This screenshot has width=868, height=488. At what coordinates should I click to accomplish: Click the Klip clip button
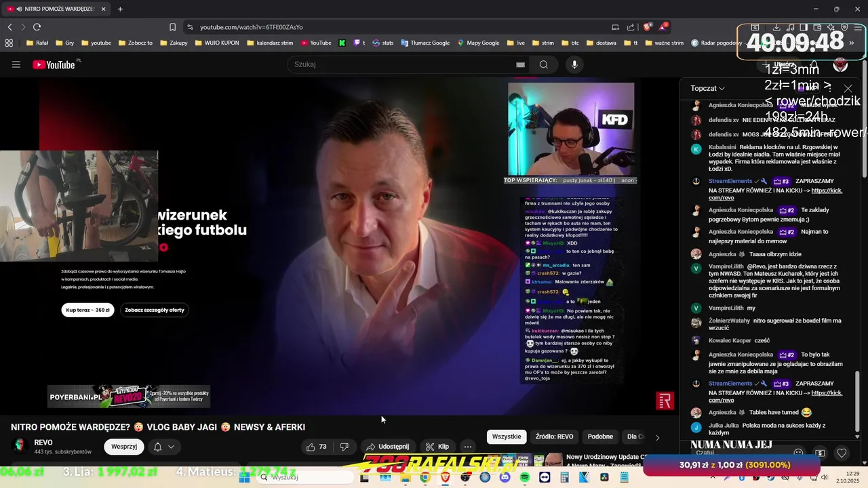tap(437, 447)
